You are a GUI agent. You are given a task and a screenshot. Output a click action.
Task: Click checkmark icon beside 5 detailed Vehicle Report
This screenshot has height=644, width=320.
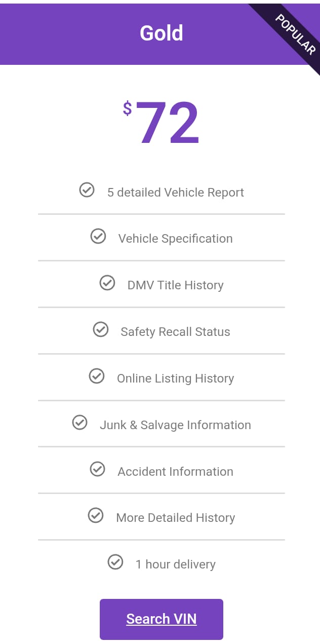click(87, 190)
